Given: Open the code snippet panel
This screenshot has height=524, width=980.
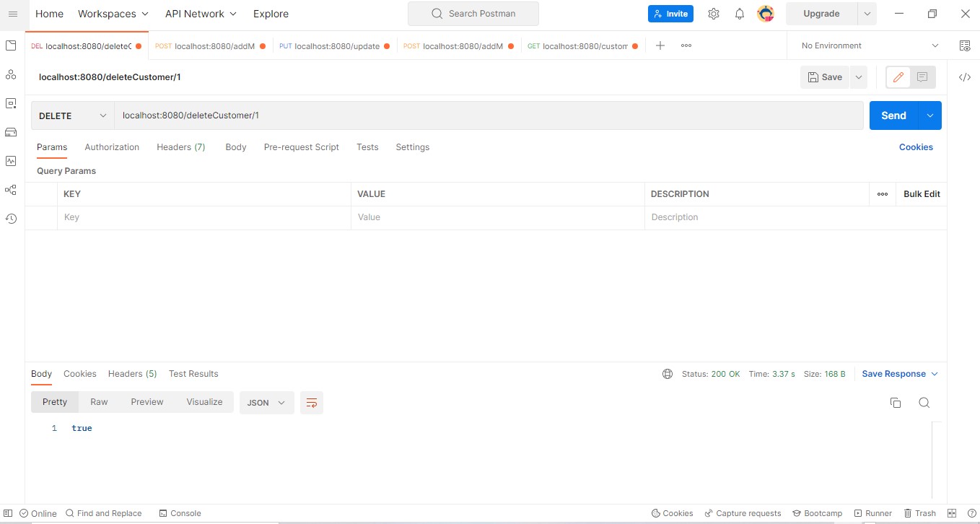Looking at the screenshot, I should pyautogui.click(x=965, y=77).
